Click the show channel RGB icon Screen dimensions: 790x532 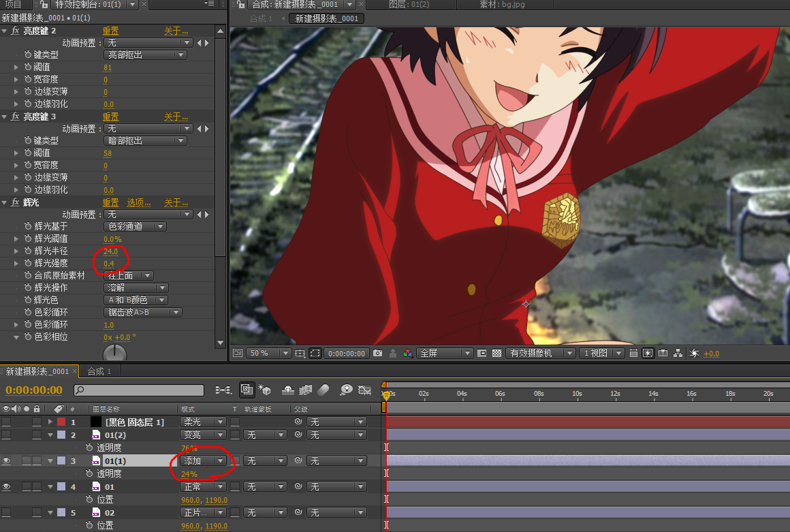pyautogui.click(x=408, y=354)
